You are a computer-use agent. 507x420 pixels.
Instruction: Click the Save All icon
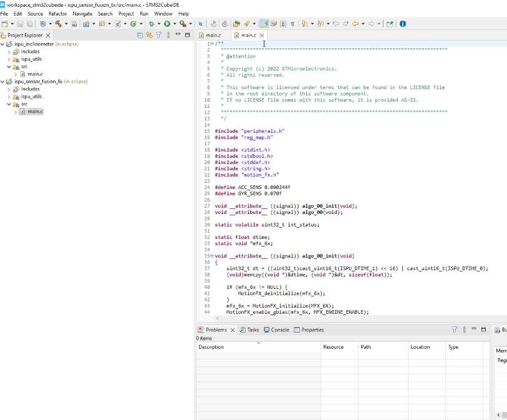tap(30, 24)
